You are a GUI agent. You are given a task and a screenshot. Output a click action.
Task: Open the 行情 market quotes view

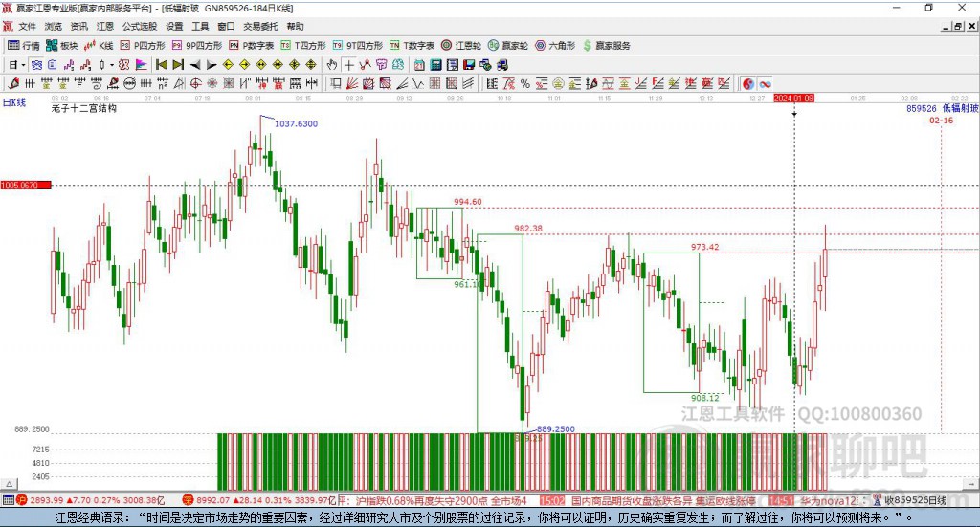(24, 45)
